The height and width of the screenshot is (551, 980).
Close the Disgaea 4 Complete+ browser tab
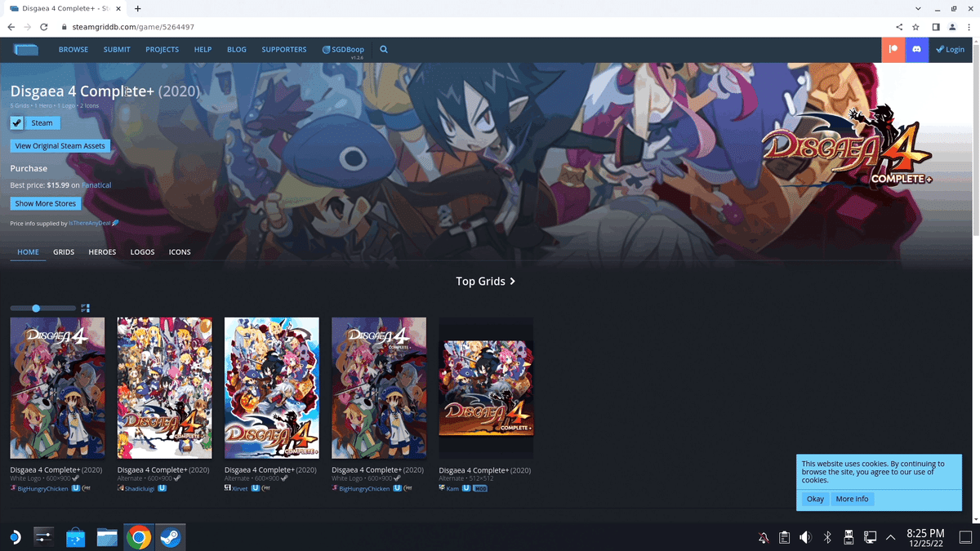click(x=119, y=8)
